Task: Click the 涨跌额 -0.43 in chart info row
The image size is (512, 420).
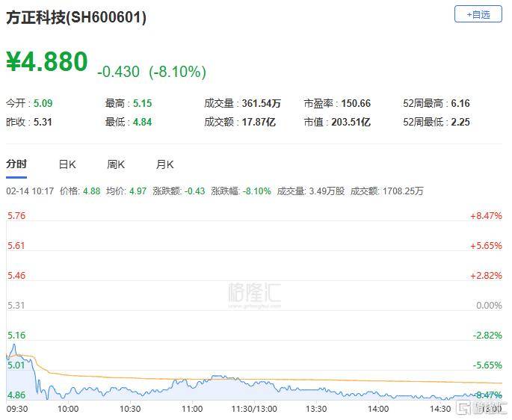Action: (x=194, y=191)
